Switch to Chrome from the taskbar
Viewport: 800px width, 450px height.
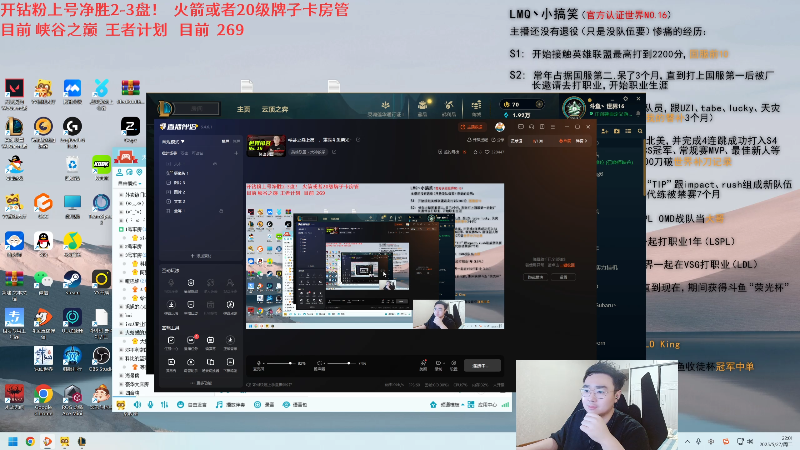(x=30, y=441)
